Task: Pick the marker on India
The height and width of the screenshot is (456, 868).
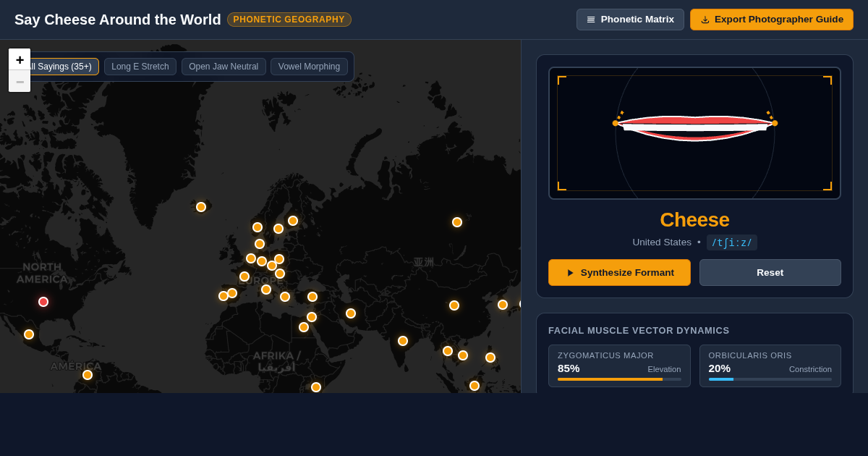Action: pos(403,341)
